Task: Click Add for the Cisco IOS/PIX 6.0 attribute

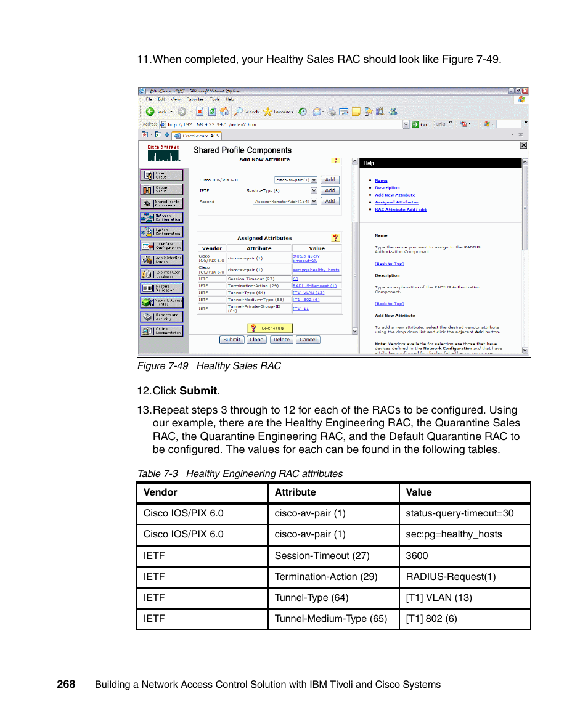Action: coord(330,180)
